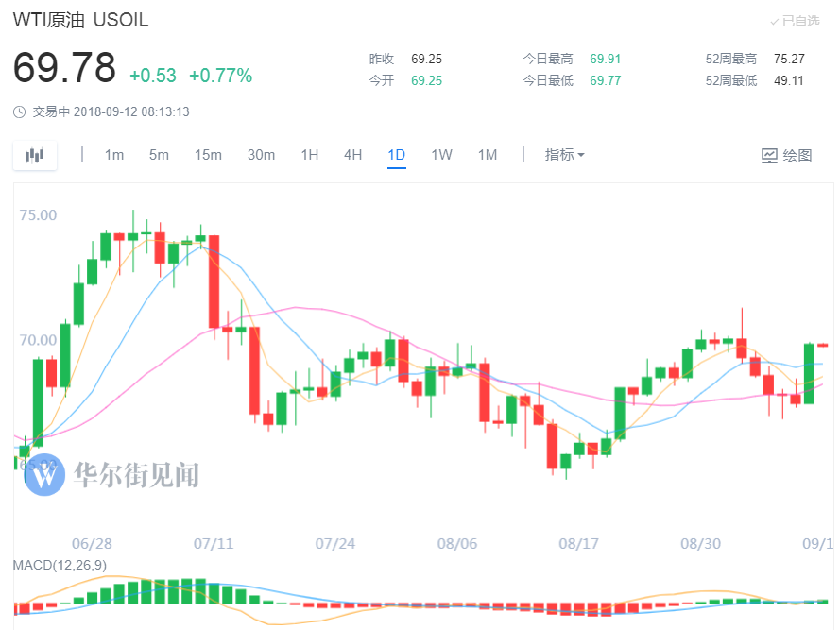840x630 pixels.
Task: Switch to the 5m timeframe
Action: 159,155
